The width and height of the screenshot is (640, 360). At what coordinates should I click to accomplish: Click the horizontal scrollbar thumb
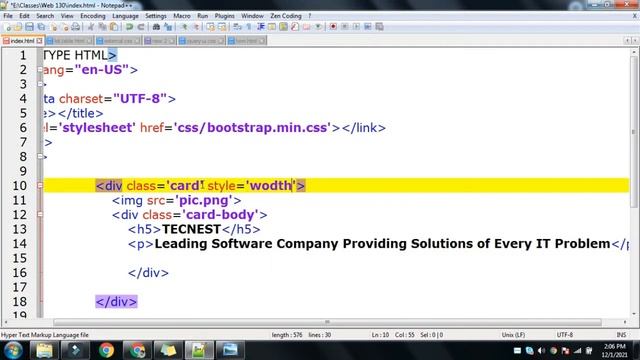coord(327,322)
